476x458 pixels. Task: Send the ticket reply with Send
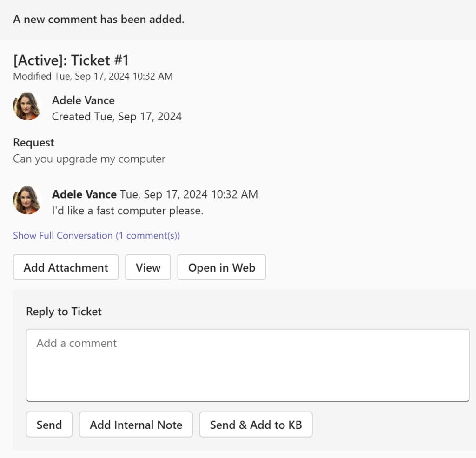pos(49,425)
